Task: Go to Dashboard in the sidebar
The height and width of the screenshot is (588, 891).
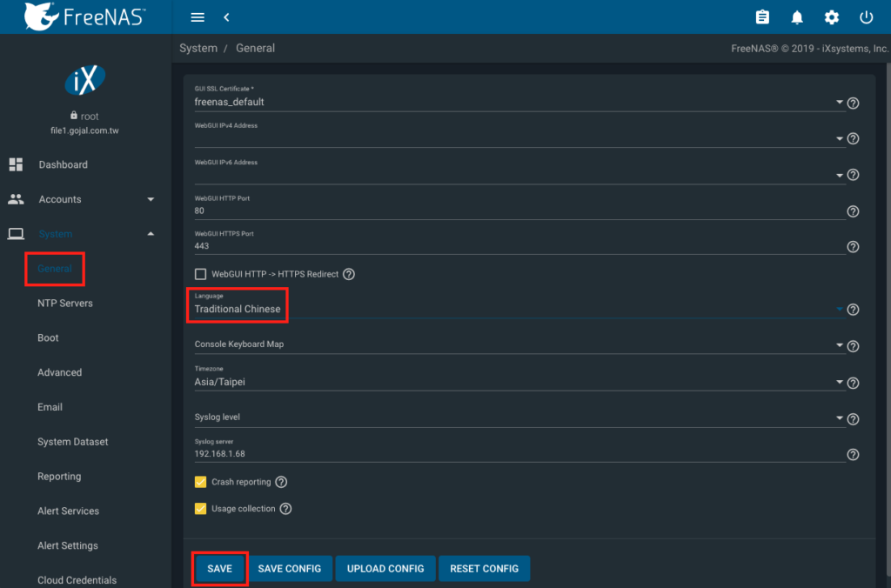Action: tap(63, 164)
